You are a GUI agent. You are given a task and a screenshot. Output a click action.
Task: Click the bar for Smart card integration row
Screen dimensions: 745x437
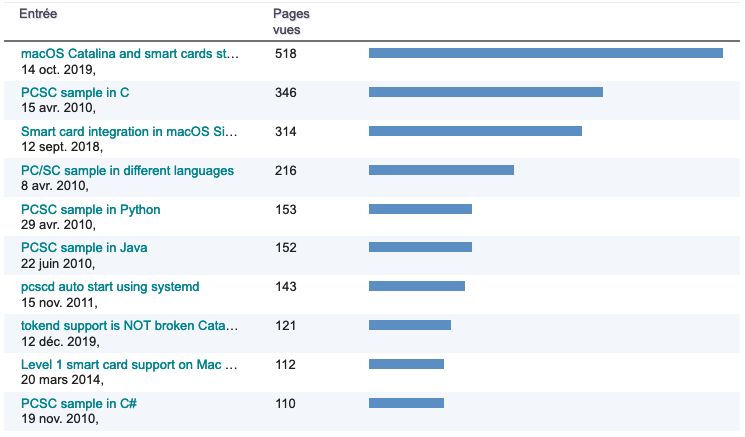(476, 131)
